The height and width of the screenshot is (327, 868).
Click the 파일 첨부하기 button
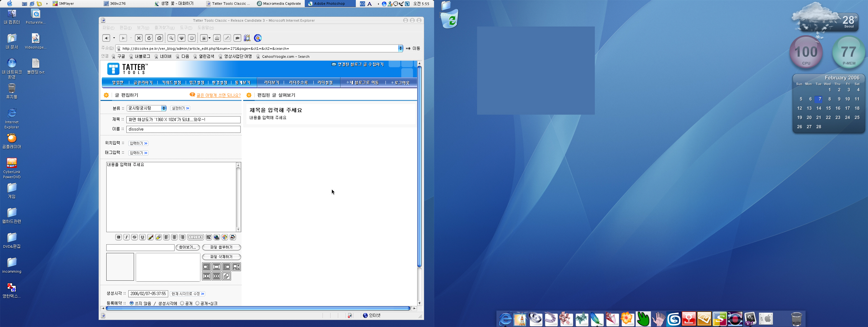click(221, 247)
